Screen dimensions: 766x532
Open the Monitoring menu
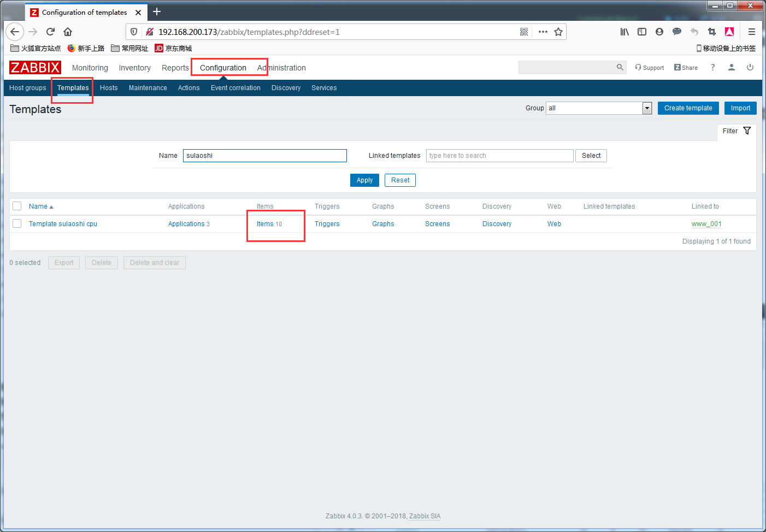pos(90,68)
